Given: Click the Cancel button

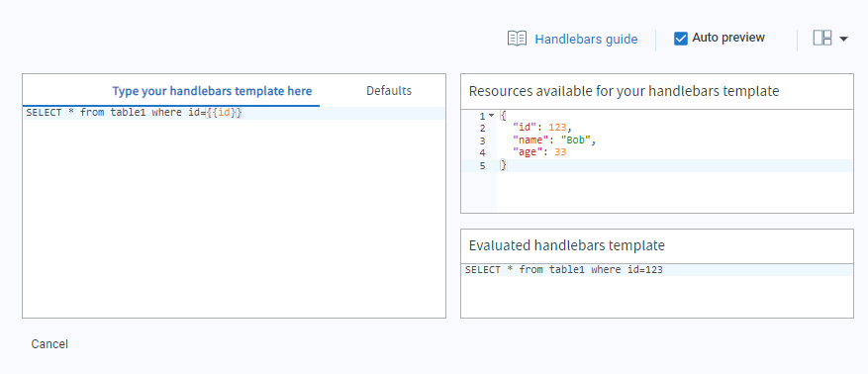Looking at the screenshot, I should [x=49, y=344].
